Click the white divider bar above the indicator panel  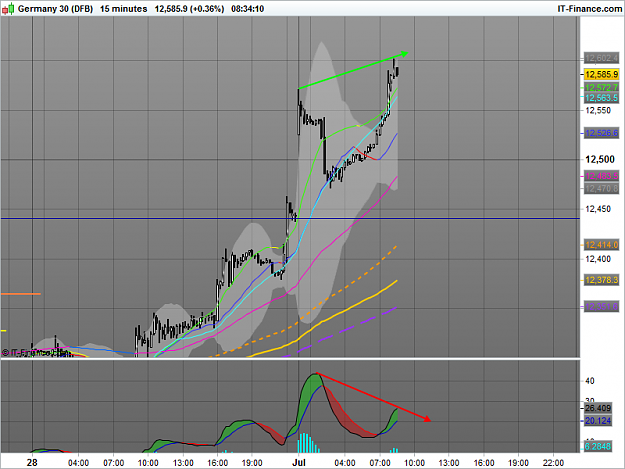(290, 359)
